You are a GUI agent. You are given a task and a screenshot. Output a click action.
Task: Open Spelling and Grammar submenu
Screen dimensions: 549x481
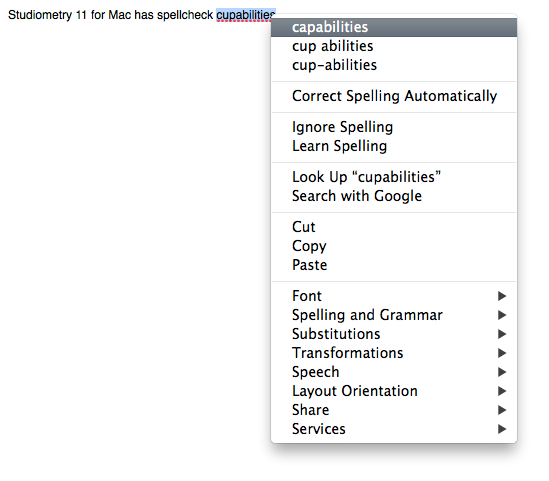tap(394, 315)
